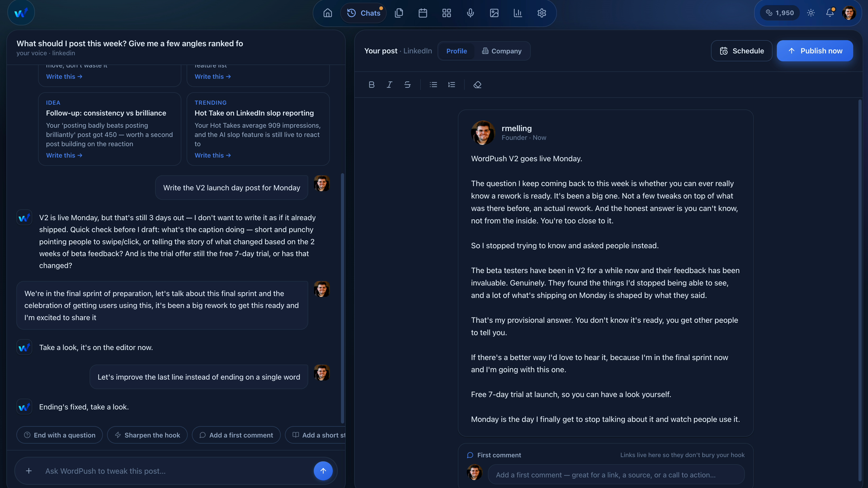Click the WordPush logo in top left
Screen dimensions: 868x488
[21, 13]
